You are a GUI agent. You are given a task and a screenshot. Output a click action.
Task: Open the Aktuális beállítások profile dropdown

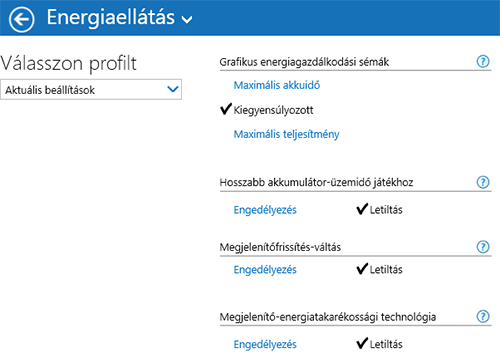click(x=91, y=89)
